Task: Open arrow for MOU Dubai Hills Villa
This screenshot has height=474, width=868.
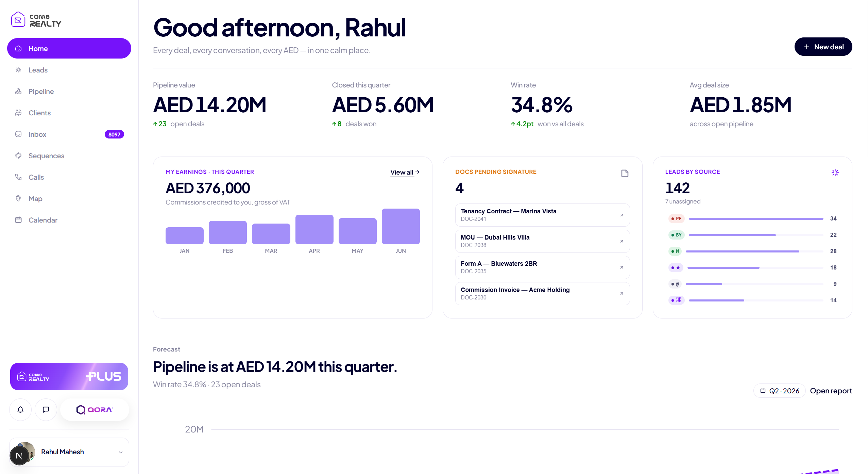Action: tap(622, 241)
